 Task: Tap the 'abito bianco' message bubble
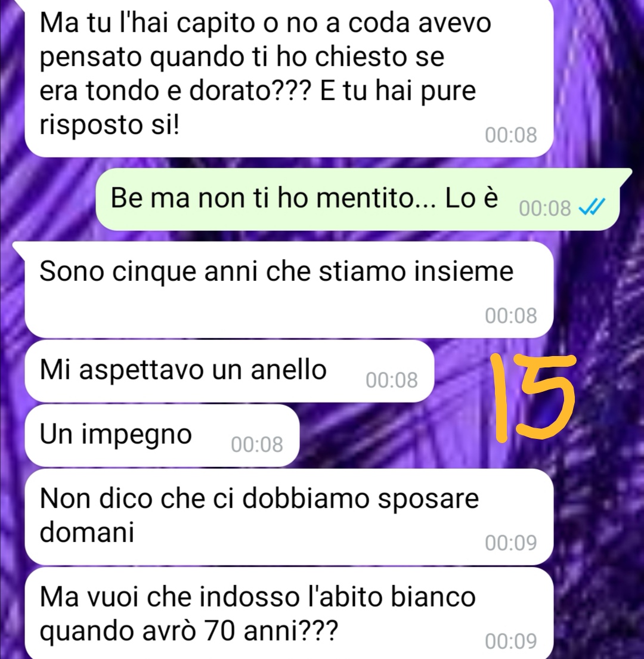[x=289, y=613]
